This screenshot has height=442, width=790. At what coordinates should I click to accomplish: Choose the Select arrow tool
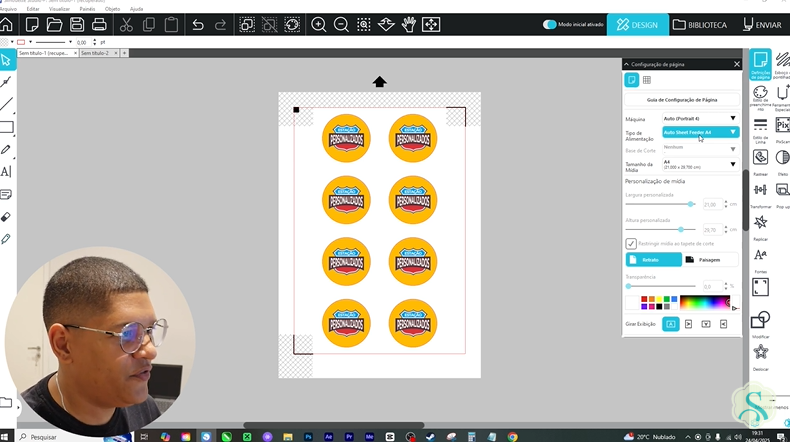click(7, 60)
